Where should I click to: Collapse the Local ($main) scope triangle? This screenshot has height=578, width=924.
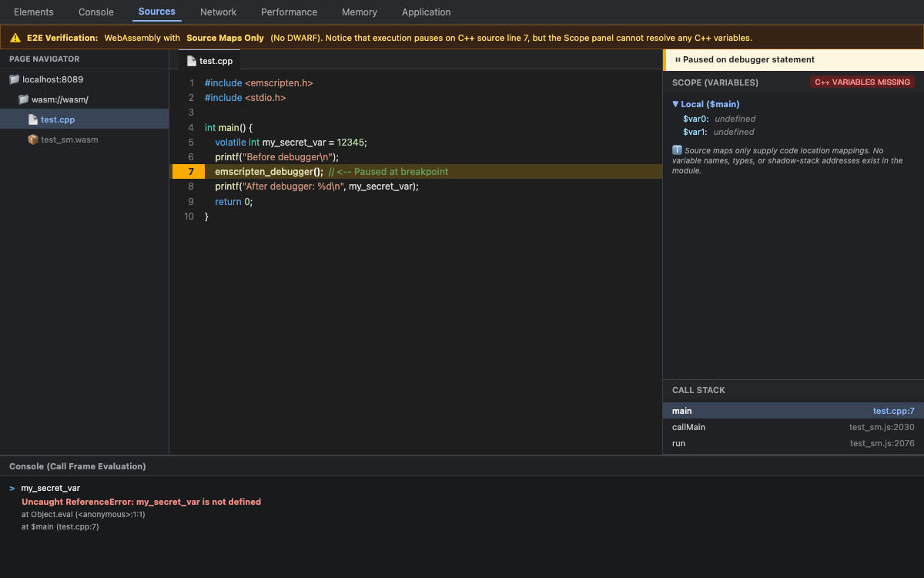(675, 104)
